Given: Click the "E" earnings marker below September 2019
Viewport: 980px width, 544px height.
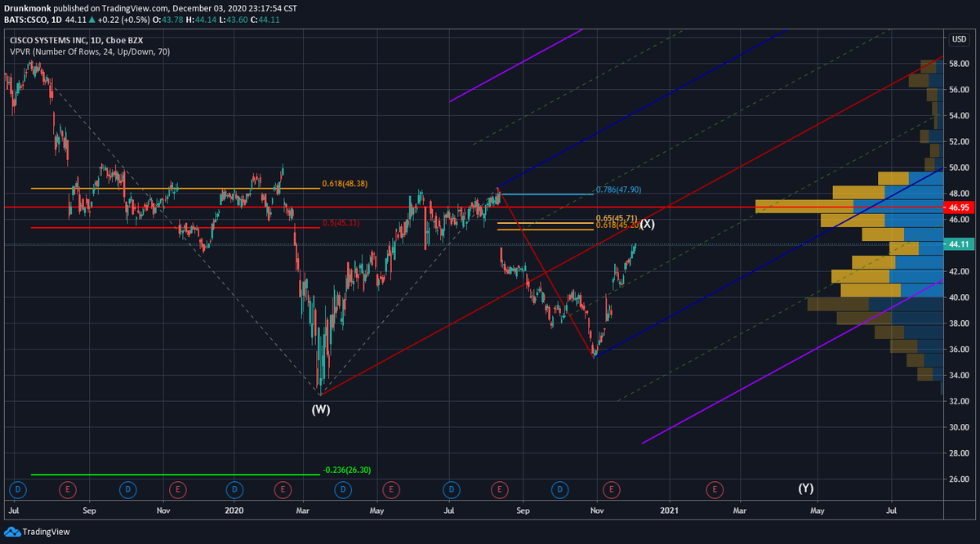Looking at the screenshot, I should pyautogui.click(x=68, y=490).
